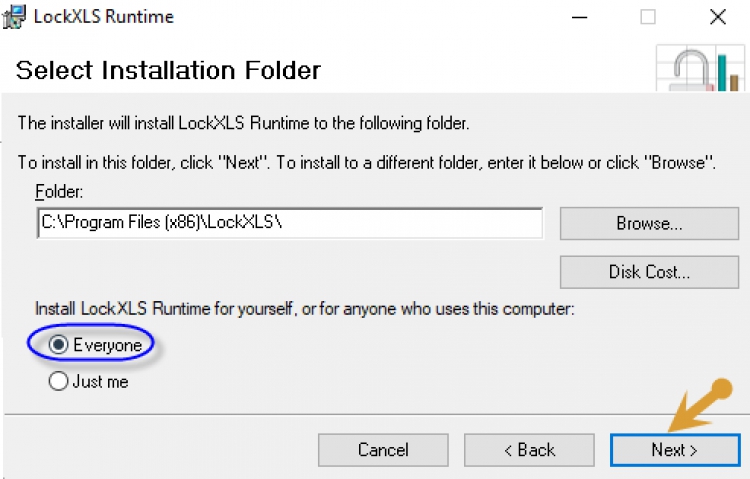Click into the Folder path text field
The height and width of the screenshot is (479, 750).
[289, 223]
